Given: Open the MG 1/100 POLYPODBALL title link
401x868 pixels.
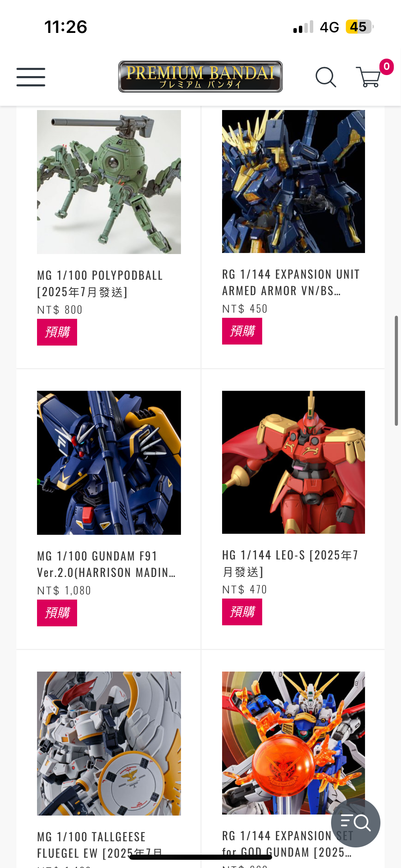Looking at the screenshot, I should click(x=100, y=284).
